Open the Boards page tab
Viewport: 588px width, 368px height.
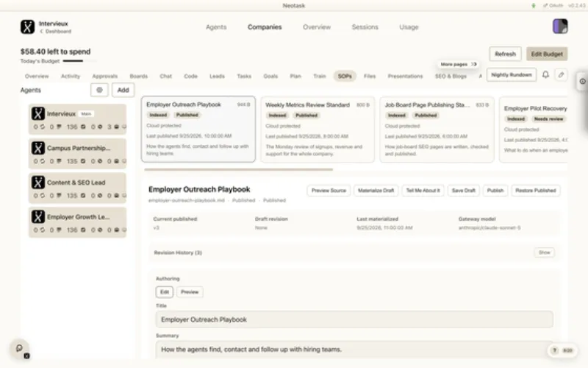[139, 76]
